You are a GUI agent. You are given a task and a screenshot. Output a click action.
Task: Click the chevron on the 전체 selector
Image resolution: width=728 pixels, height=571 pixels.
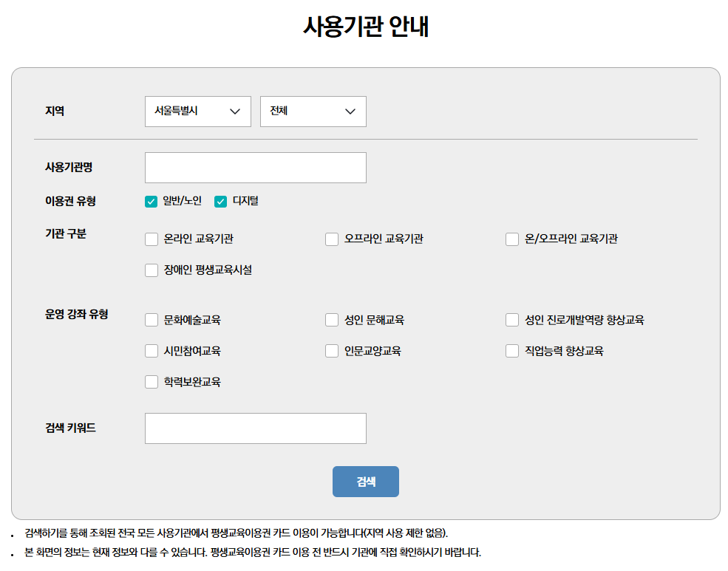pyautogui.click(x=352, y=111)
